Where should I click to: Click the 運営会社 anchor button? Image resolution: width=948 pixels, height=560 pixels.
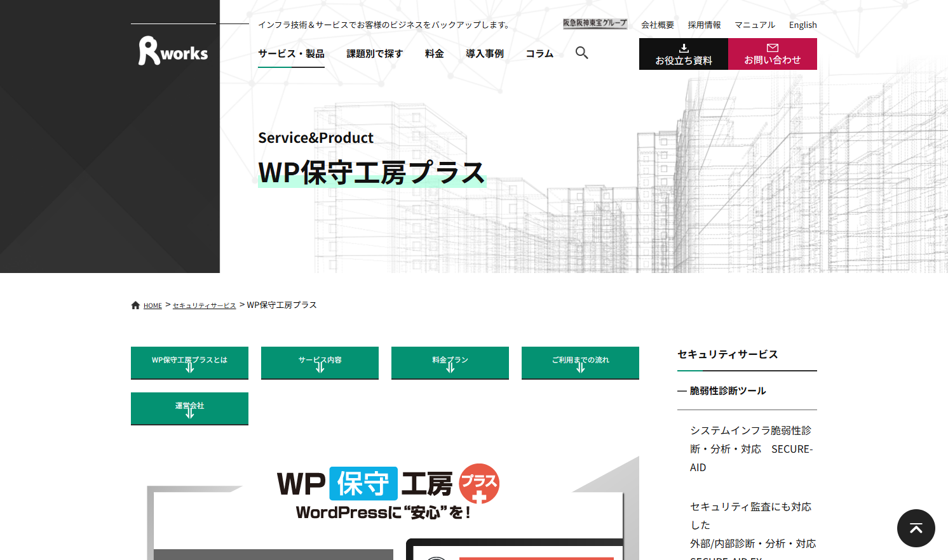(x=189, y=408)
